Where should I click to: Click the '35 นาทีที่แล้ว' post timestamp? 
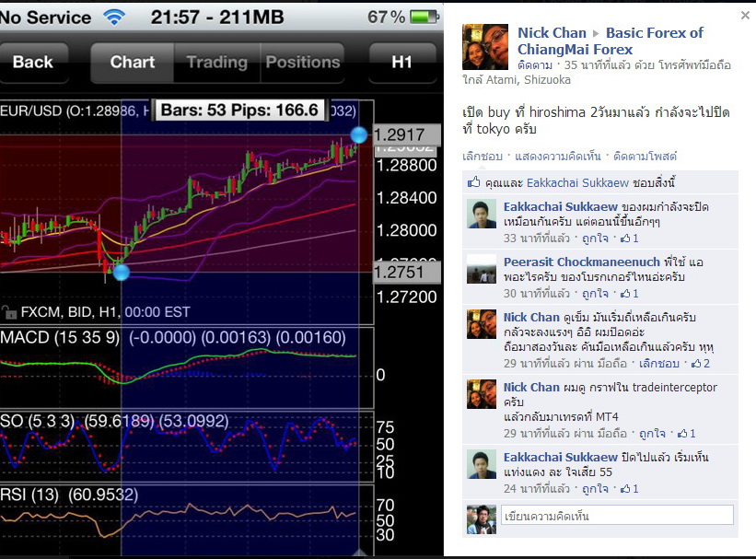click(x=597, y=65)
